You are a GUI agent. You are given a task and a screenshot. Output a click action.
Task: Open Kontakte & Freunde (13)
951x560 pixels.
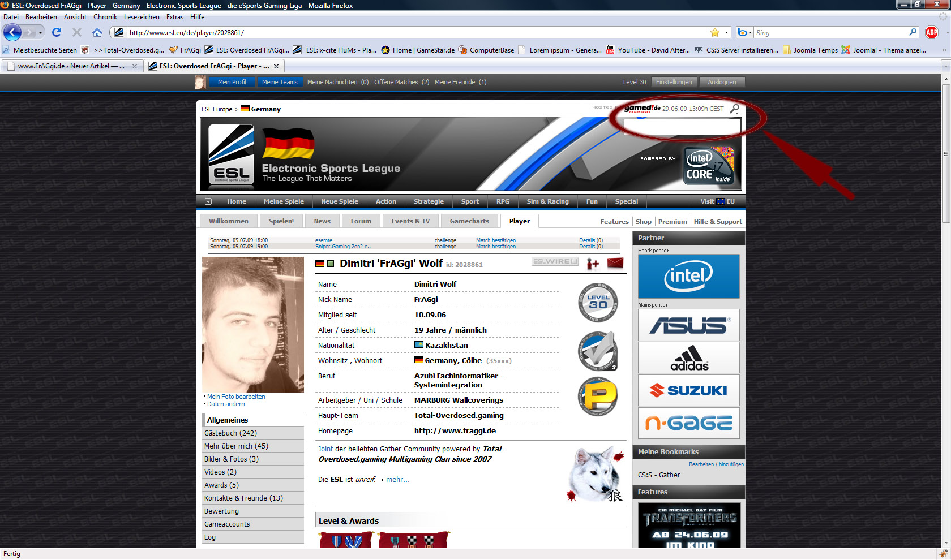pyautogui.click(x=253, y=498)
